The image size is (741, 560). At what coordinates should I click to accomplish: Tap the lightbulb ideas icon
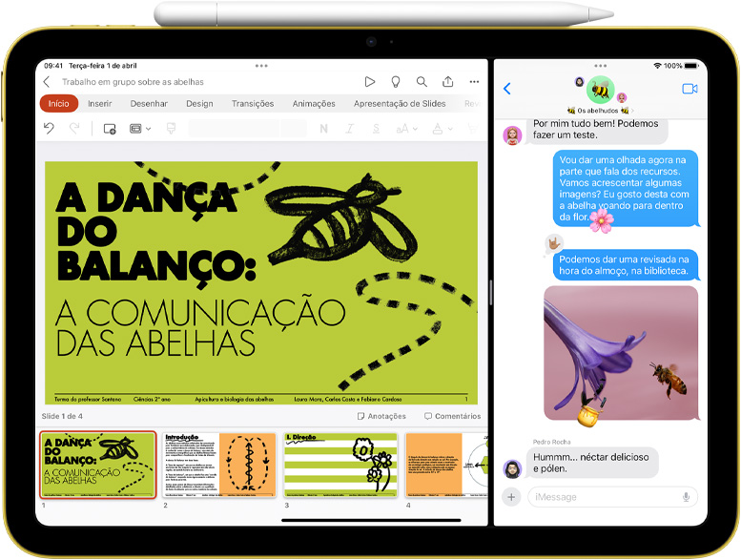[x=396, y=82]
